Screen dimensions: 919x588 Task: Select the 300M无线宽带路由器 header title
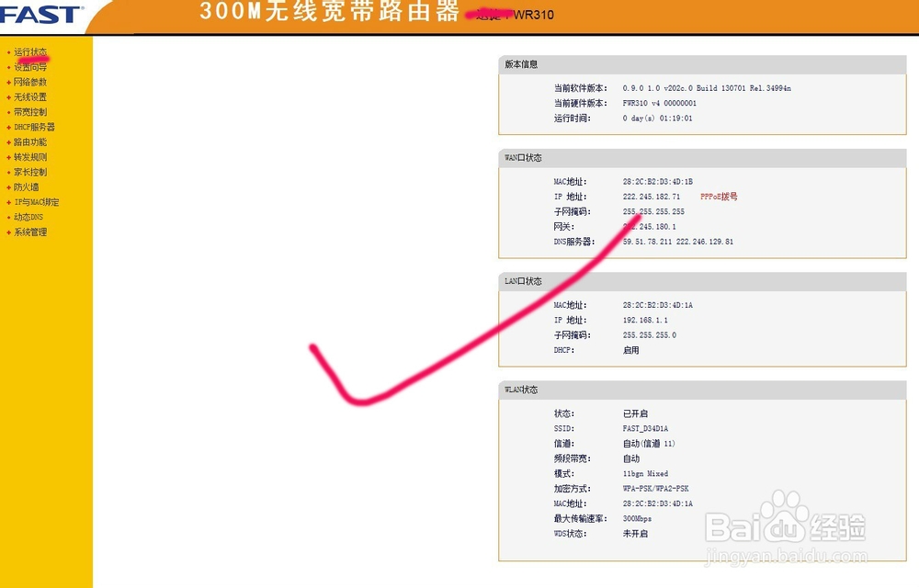329,11
